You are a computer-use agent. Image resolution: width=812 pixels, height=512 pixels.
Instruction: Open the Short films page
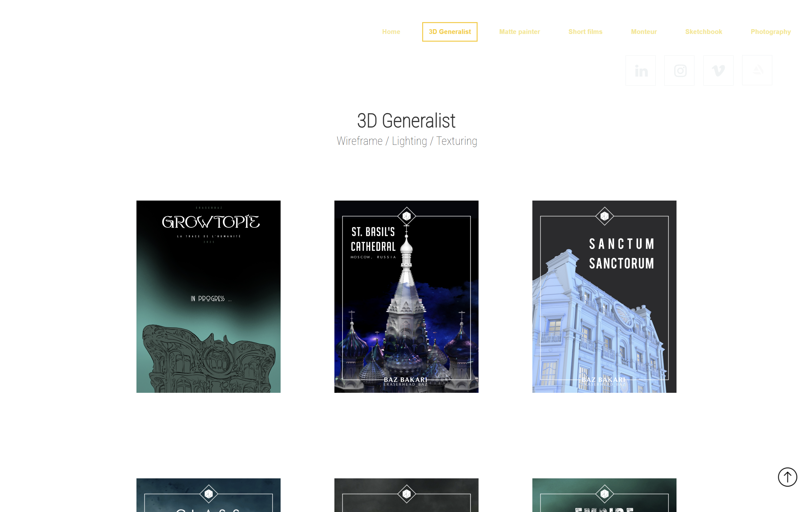[585, 32]
